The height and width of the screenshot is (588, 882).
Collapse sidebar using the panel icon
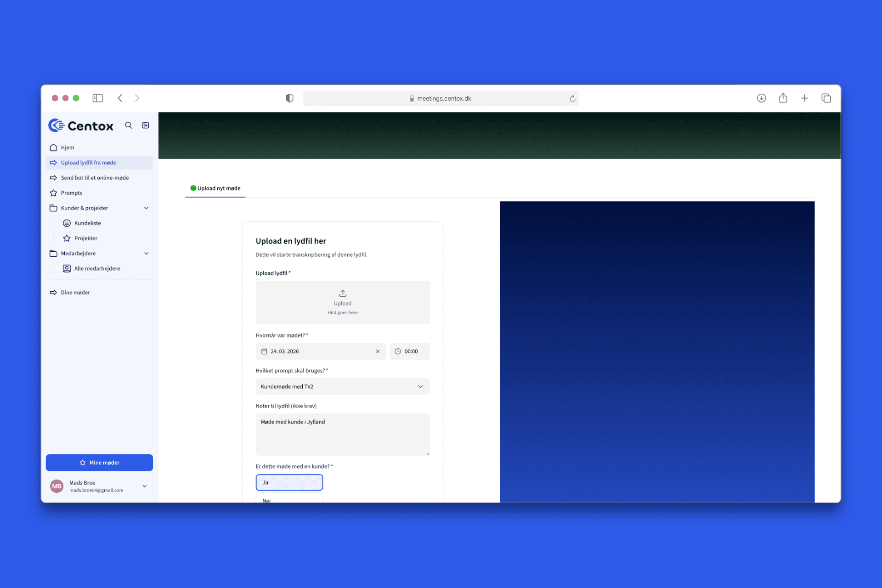click(x=146, y=125)
